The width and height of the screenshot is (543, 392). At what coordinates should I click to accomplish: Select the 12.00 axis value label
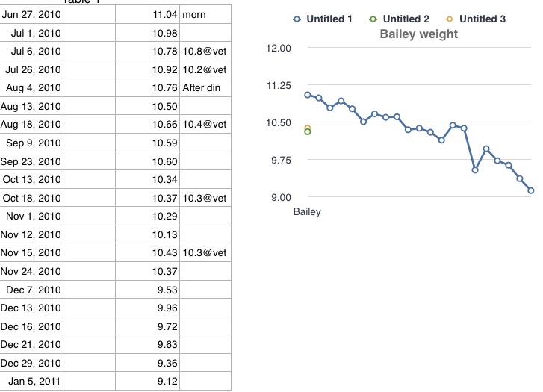point(278,49)
